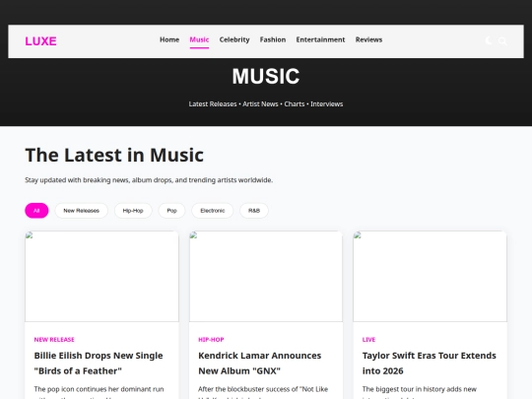Screen dimensions: 532x399
Task: Open Taylor Swift article thumbnail image
Action: tap(430, 276)
